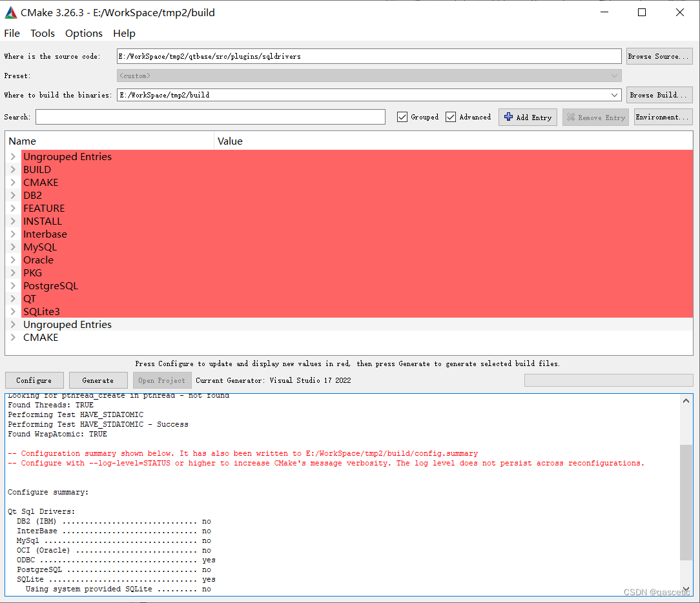Click the CMake logo icon in title bar
Image resolution: width=700 pixels, height=603 pixels.
[11, 12]
